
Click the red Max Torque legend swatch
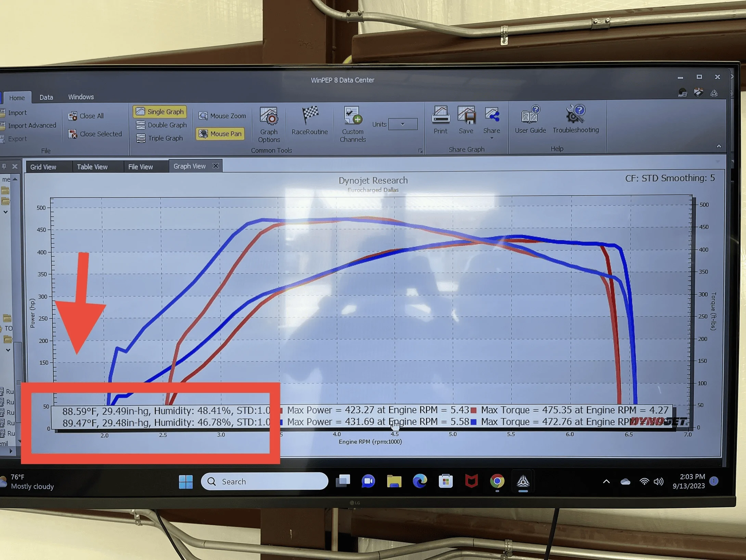[474, 410]
